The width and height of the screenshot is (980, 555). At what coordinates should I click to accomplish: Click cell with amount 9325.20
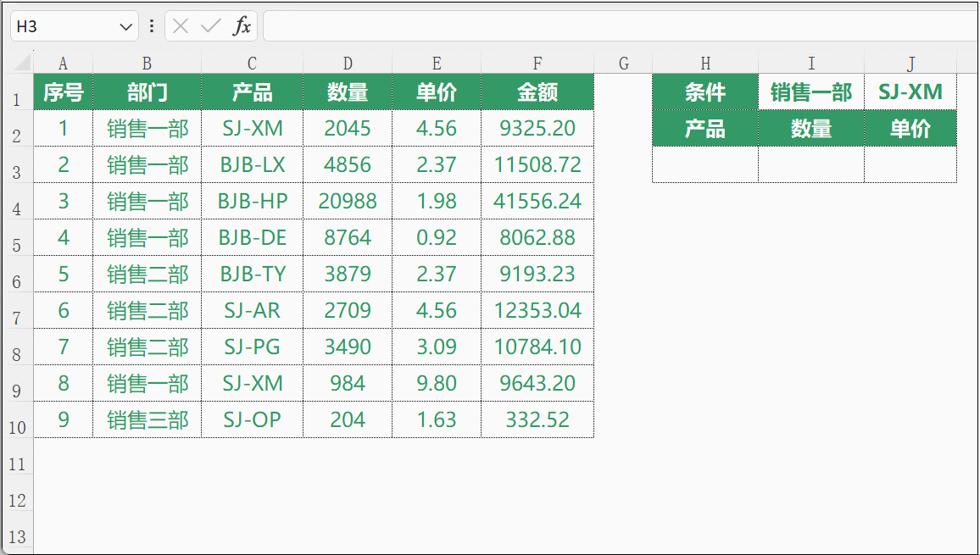(537, 128)
